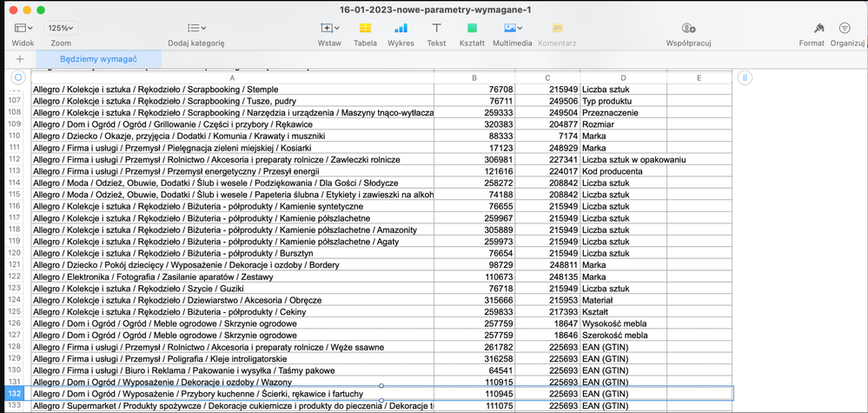Insert a table with Tabela icon
Image resolution: width=868 pixels, height=413 pixels.
point(365,28)
